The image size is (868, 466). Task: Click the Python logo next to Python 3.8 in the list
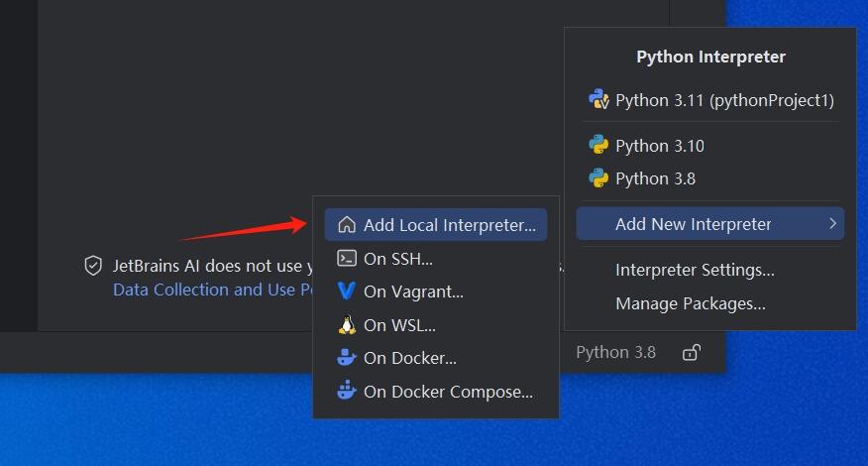pyautogui.click(x=598, y=177)
